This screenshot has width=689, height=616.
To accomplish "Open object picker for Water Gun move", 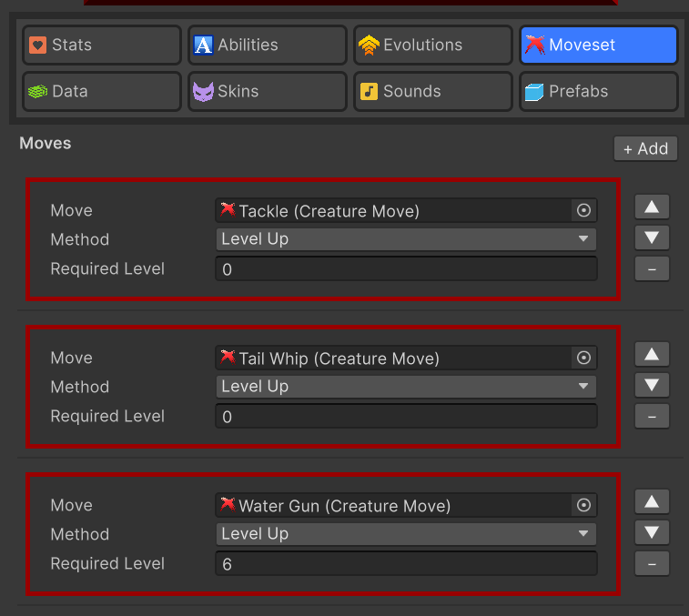I will pyautogui.click(x=584, y=505).
